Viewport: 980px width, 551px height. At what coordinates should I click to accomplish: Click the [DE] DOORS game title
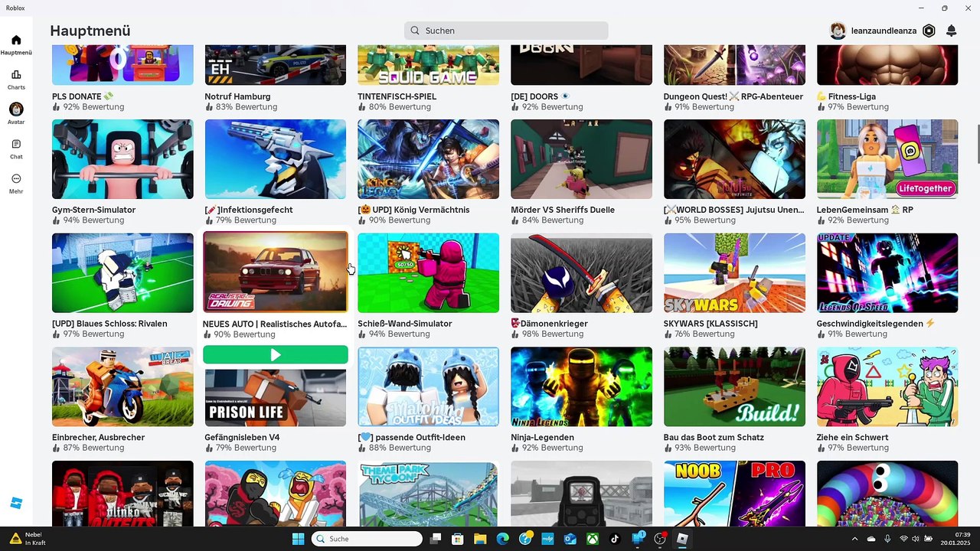(541, 96)
